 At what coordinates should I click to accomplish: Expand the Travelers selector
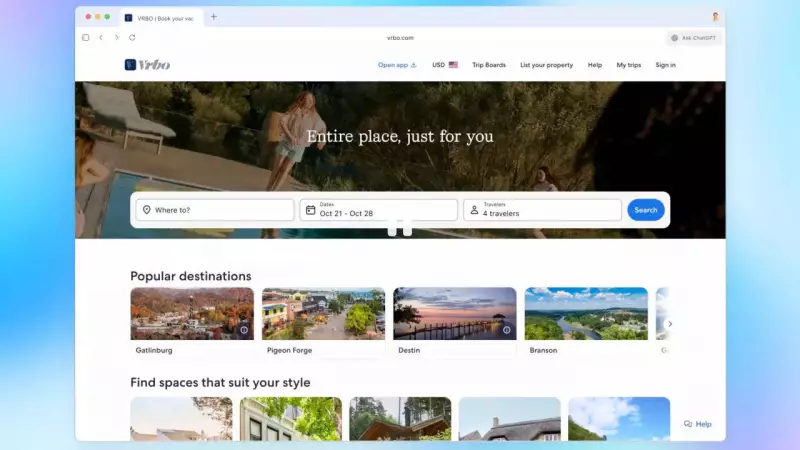click(542, 210)
